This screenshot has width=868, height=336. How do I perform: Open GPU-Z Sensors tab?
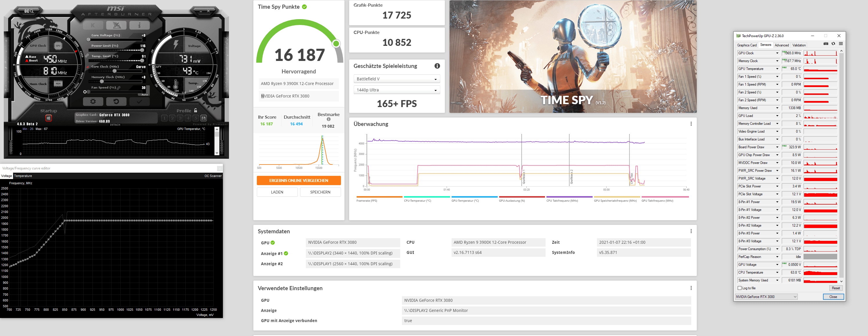765,45
